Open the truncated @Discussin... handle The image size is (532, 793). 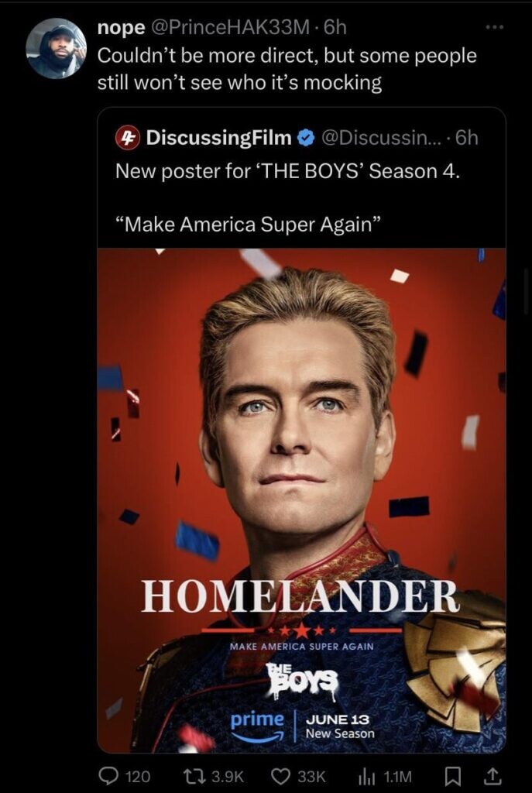pyautogui.click(x=383, y=138)
